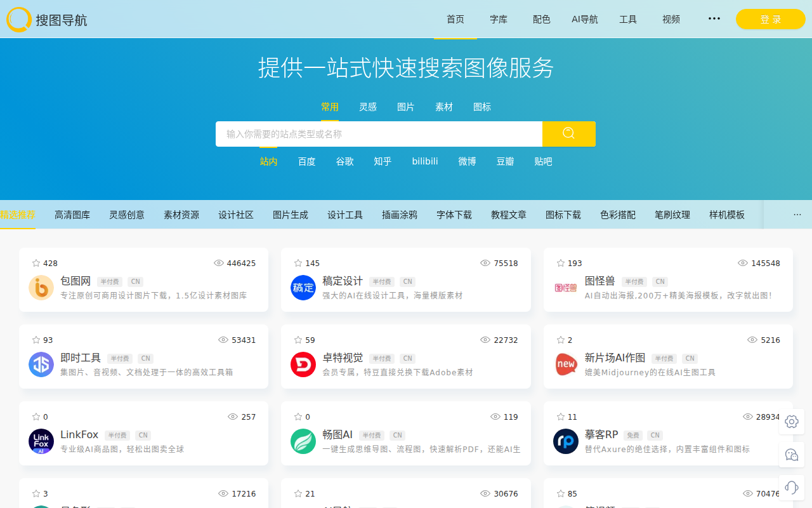Choose 百度 as search engine
812x508 pixels.
[307, 161]
